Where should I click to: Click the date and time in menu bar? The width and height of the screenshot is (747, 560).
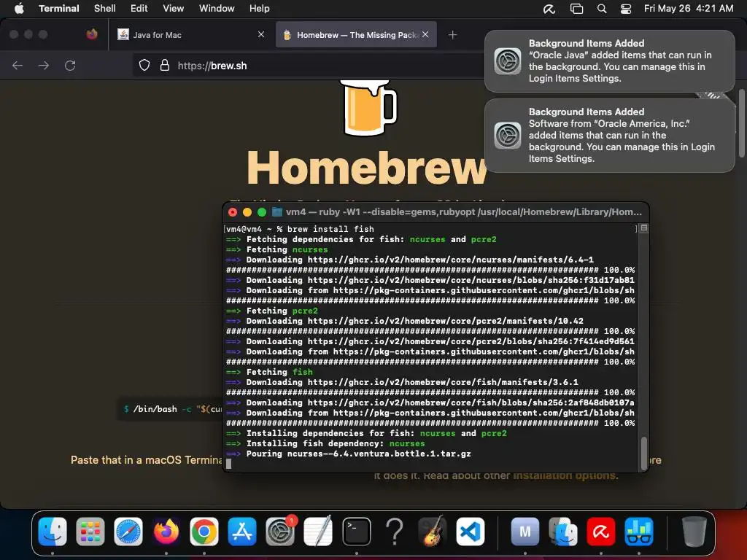(689, 9)
